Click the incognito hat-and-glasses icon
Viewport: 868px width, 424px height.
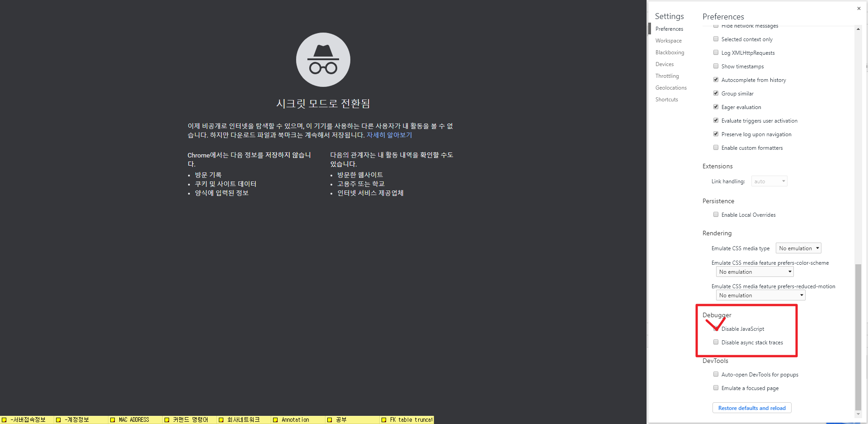tap(323, 60)
